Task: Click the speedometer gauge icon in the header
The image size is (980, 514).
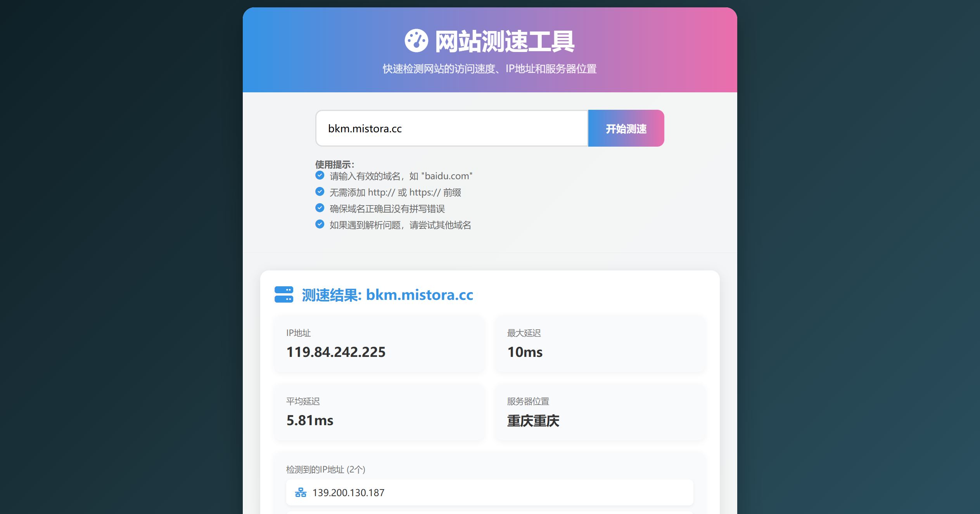Action: (416, 41)
